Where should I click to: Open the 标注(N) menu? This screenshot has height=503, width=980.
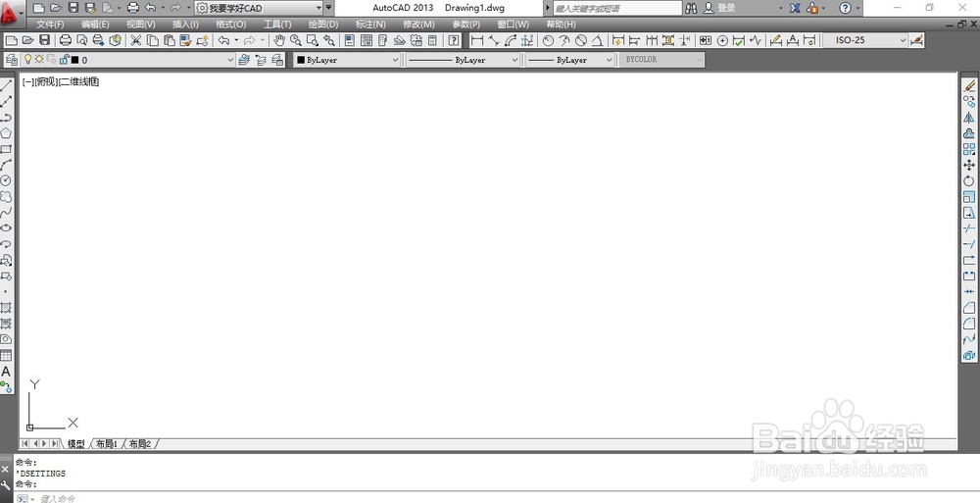pyautogui.click(x=370, y=25)
